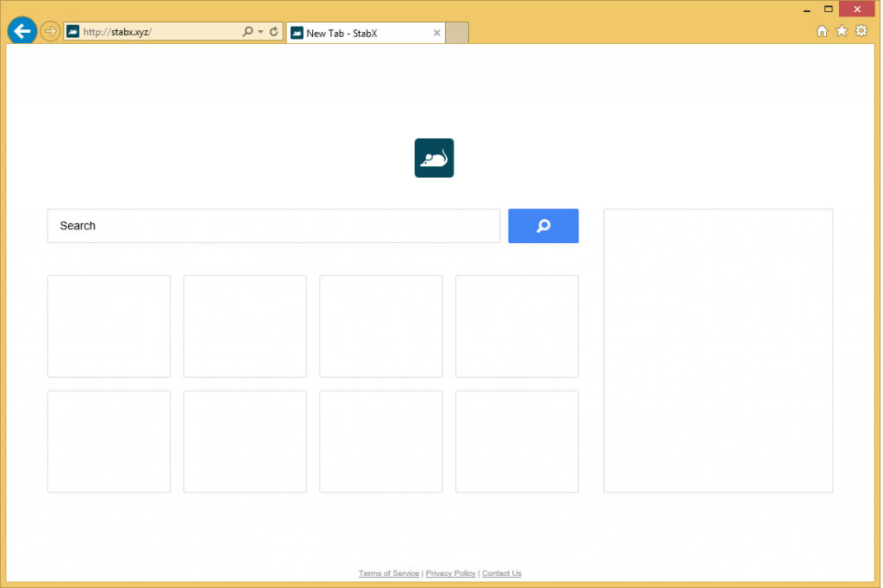Open the Home page icon
883x588 pixels.
(822, 31)
